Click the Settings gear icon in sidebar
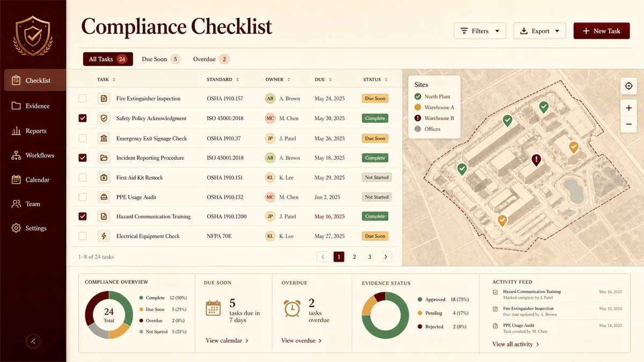Image resolution: width=644 pixels, height=362 pixels. [16, 228]
